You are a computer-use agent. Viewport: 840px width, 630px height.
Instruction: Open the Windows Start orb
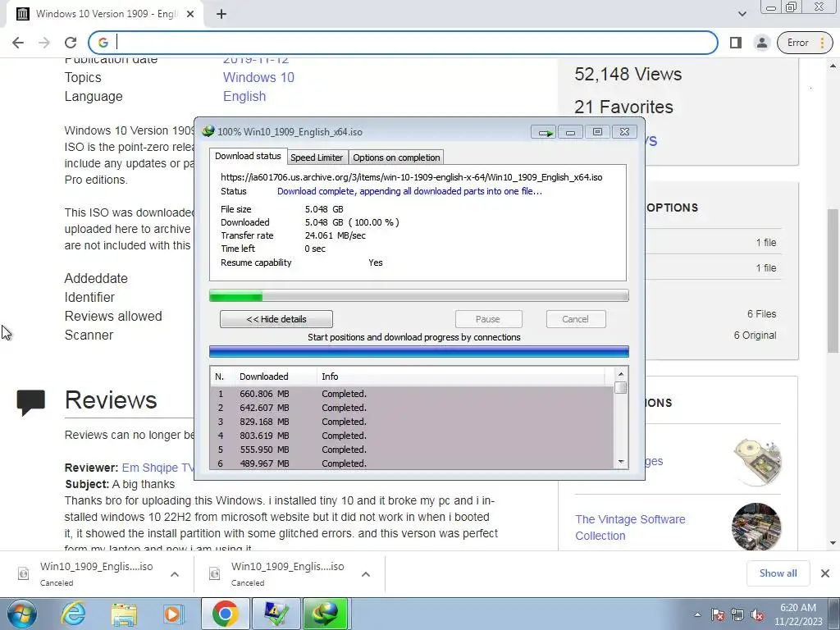coord(21,614)
